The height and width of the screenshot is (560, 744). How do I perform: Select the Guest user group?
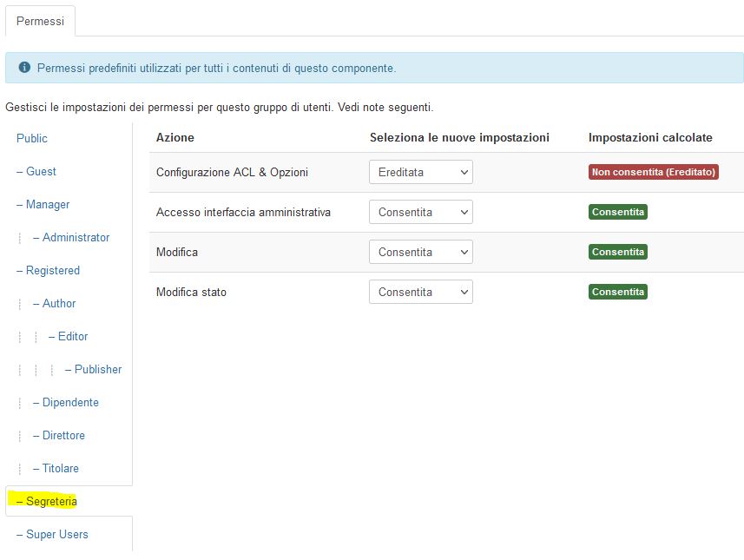(x=36, y=171)
